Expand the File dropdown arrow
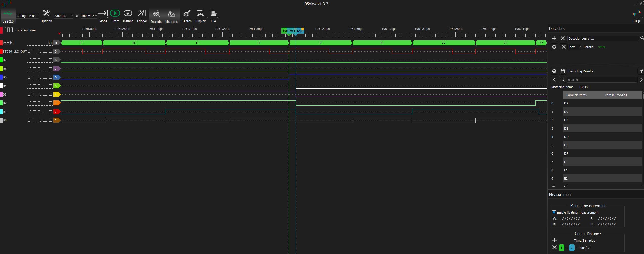 (218, 18)
